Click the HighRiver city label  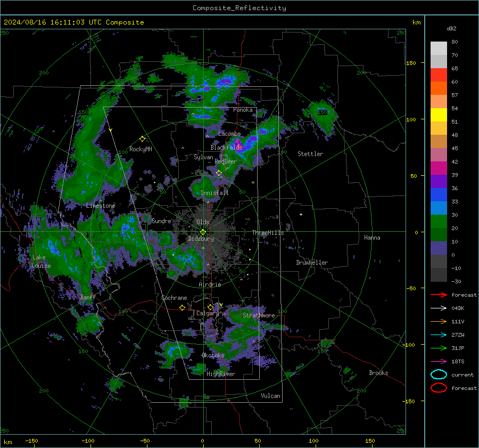(x=221, y=374)
